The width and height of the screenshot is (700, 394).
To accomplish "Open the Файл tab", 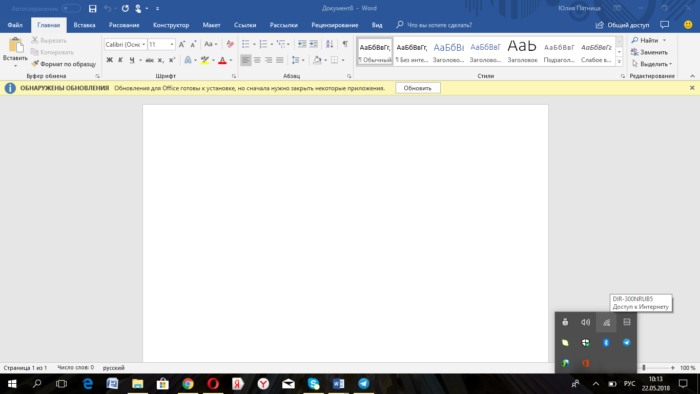I will [15, 25].
